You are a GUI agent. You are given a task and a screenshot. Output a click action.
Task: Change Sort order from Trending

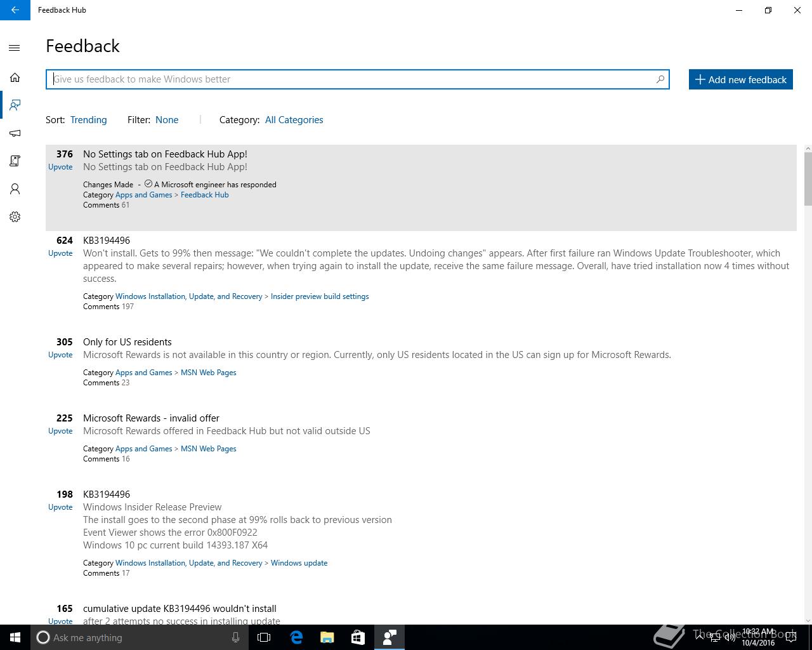[88, 120]
